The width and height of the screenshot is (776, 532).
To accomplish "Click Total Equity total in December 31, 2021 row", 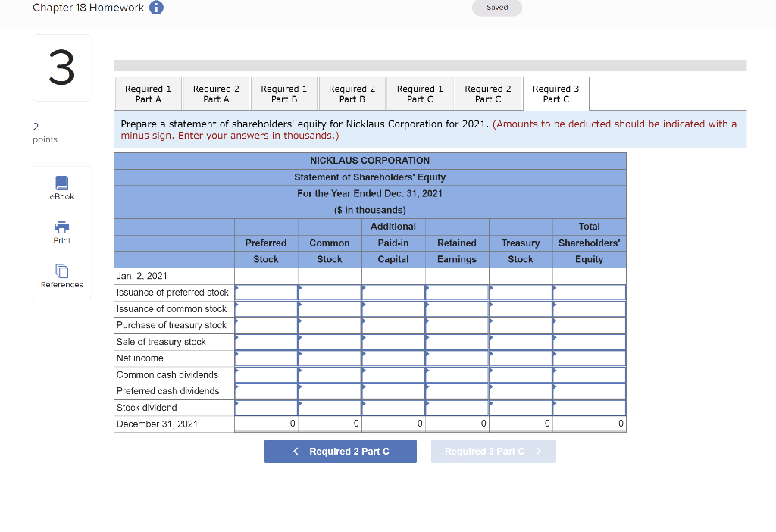I will (589, 424).
